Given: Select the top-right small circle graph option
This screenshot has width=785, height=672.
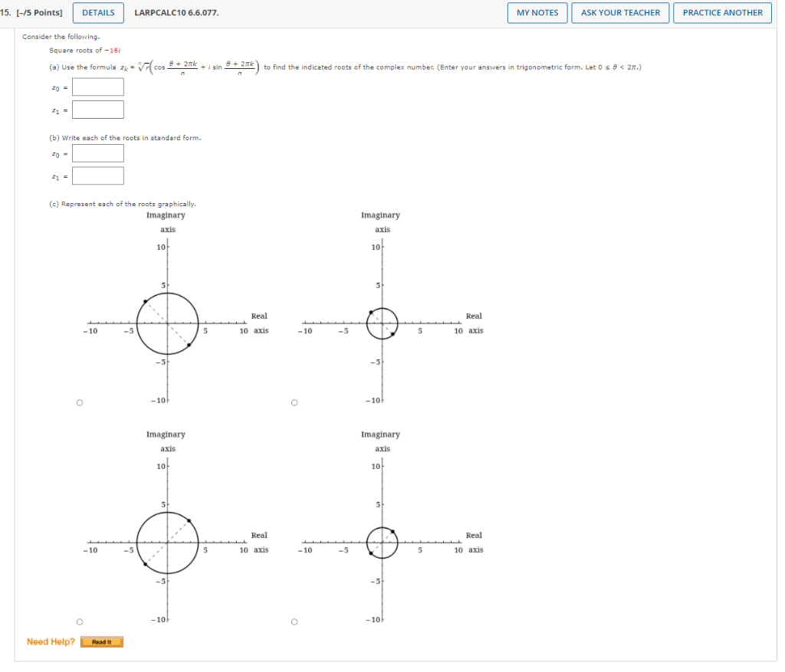Looking at the screenshot, I should (294, 402).
